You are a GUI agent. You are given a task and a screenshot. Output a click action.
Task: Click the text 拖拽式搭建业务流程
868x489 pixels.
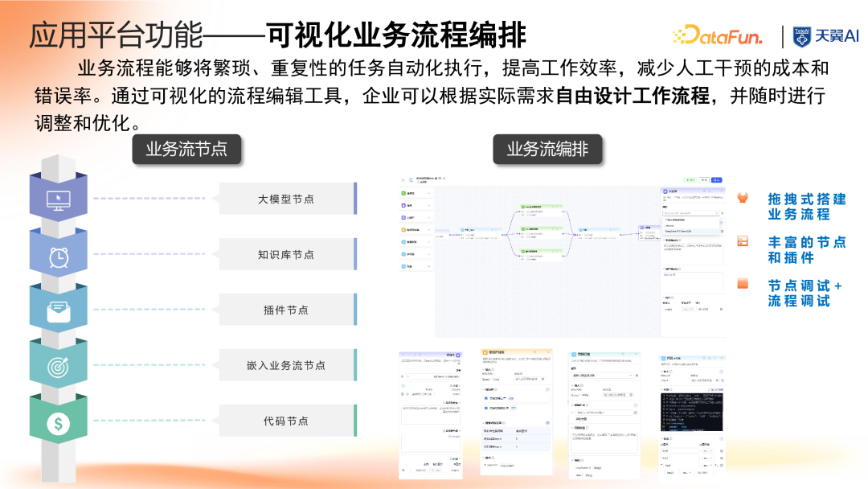807,207
